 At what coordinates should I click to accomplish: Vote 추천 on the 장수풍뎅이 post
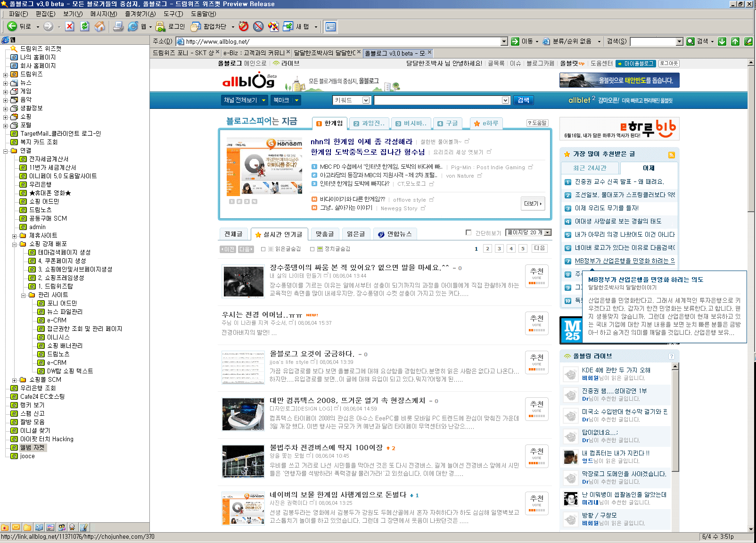pyautogui.click(x=537, y=276)
